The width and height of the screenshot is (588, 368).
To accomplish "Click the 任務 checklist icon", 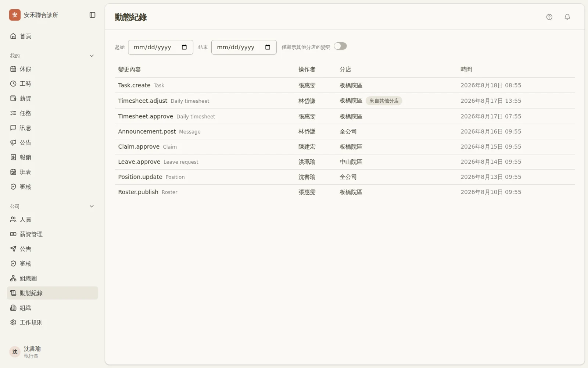I will (13, 113).
